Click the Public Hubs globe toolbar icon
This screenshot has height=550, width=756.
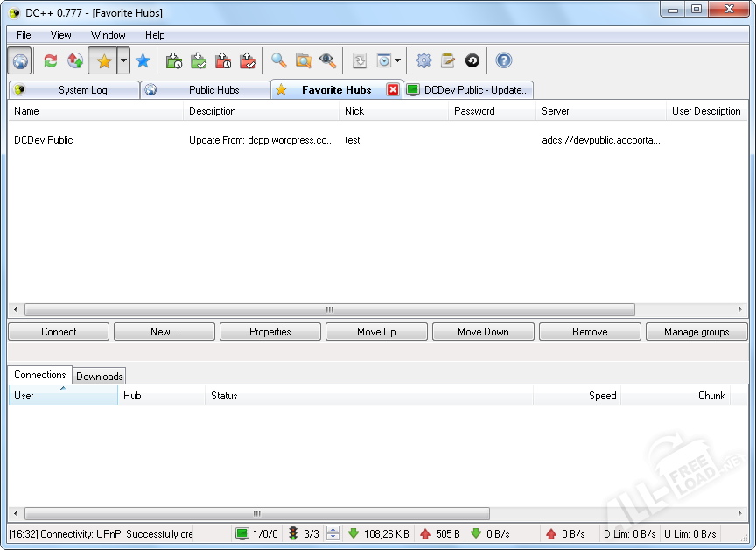point(20,60)
